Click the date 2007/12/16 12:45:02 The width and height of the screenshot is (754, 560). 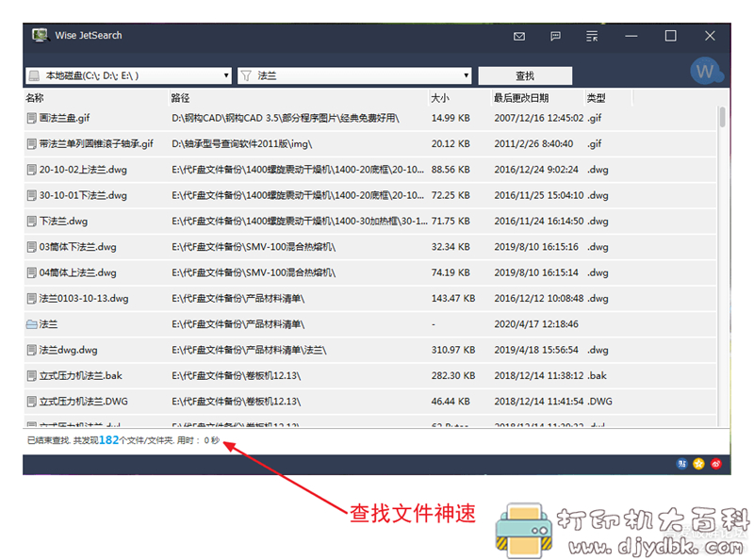pos(539,118)
